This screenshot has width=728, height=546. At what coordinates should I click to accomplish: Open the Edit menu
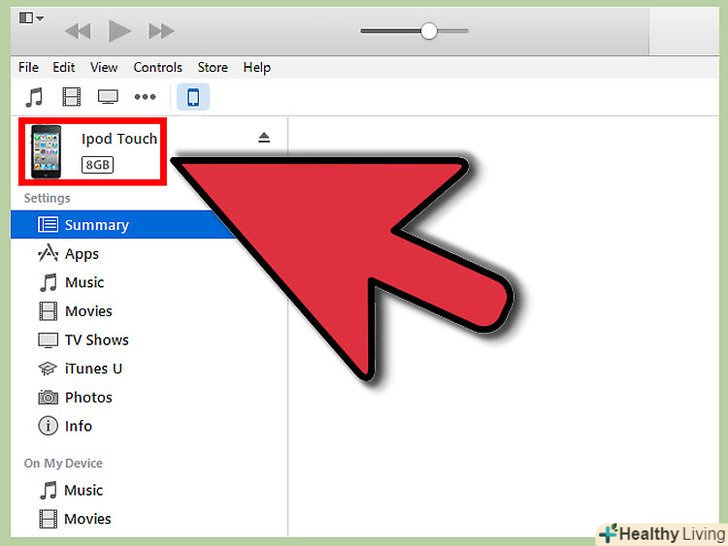(x=64, y=67)
